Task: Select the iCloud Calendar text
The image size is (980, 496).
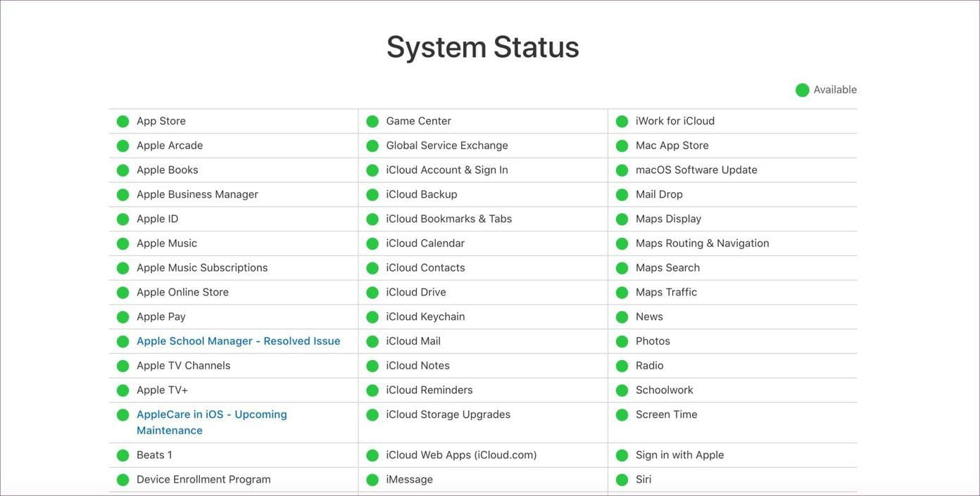Action: coord(425,243)
